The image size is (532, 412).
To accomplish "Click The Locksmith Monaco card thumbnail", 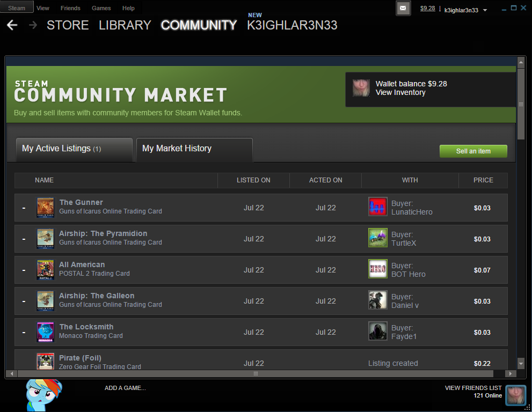I will 46,332.
